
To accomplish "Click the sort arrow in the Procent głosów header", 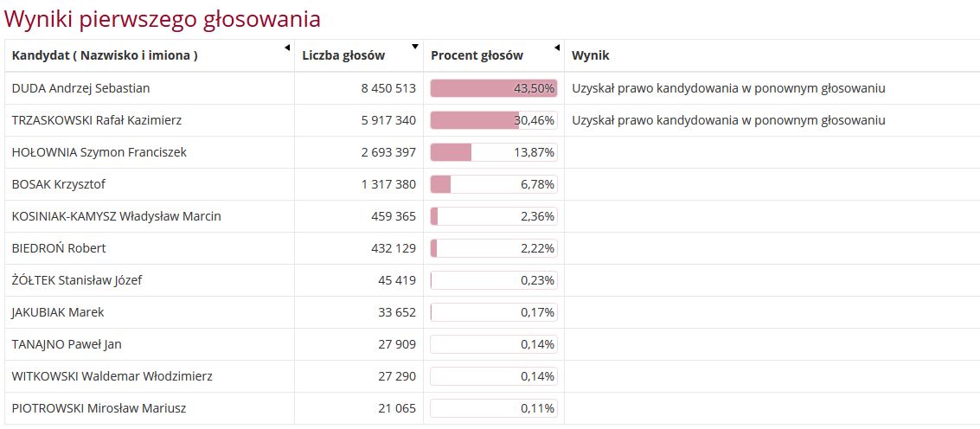I will coord(556,48).
